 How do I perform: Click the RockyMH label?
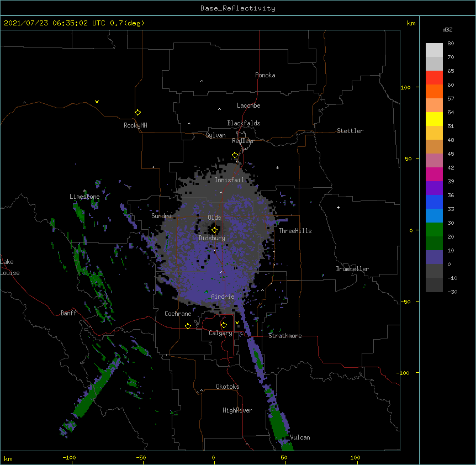tap(135, 125)
